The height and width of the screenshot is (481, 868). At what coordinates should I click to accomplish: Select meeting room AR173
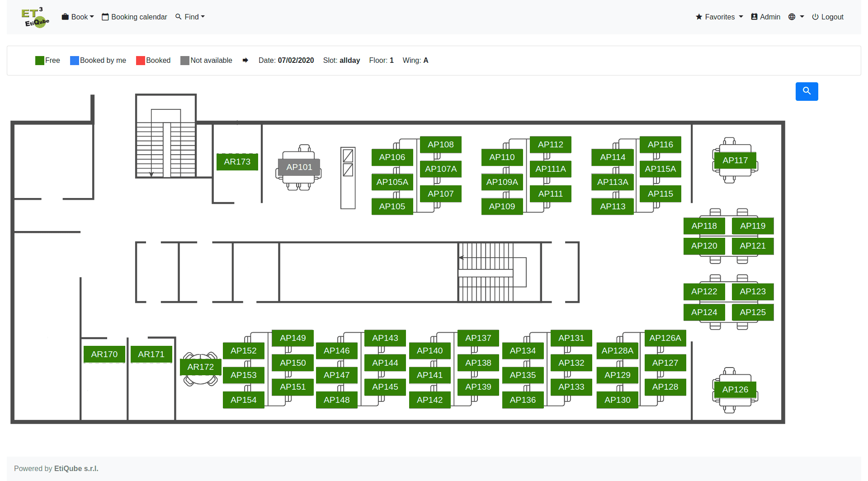click(237, 162)
